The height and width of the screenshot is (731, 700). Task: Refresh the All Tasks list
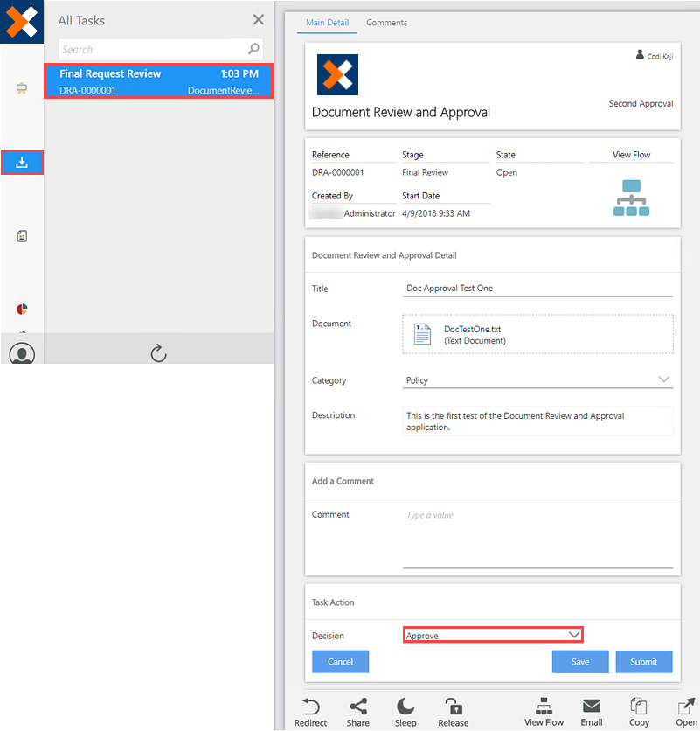click(x=158, y=352)
